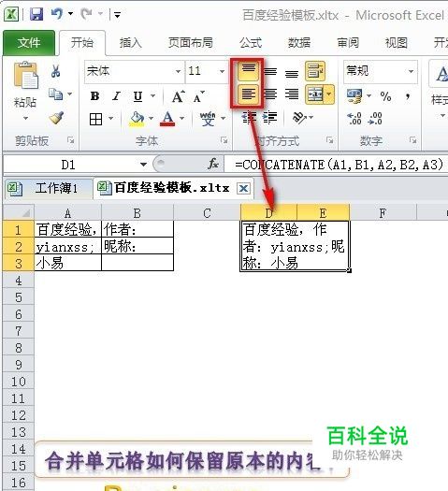Click the select all corner button

19,212
